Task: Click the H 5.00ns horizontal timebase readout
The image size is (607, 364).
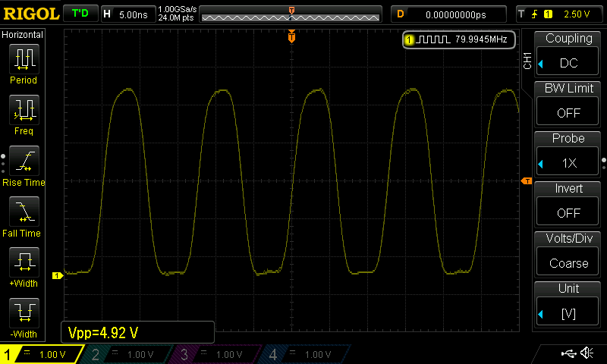Action: 128,14
